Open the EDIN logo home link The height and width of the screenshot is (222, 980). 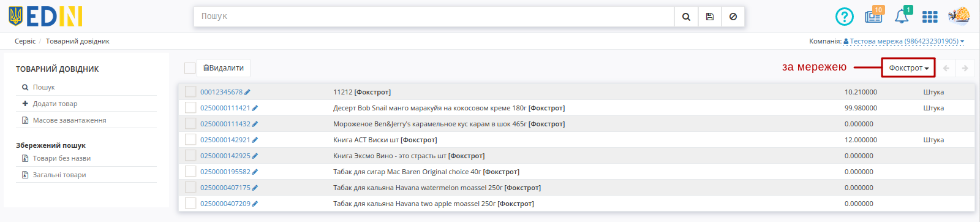coord(45,17)
